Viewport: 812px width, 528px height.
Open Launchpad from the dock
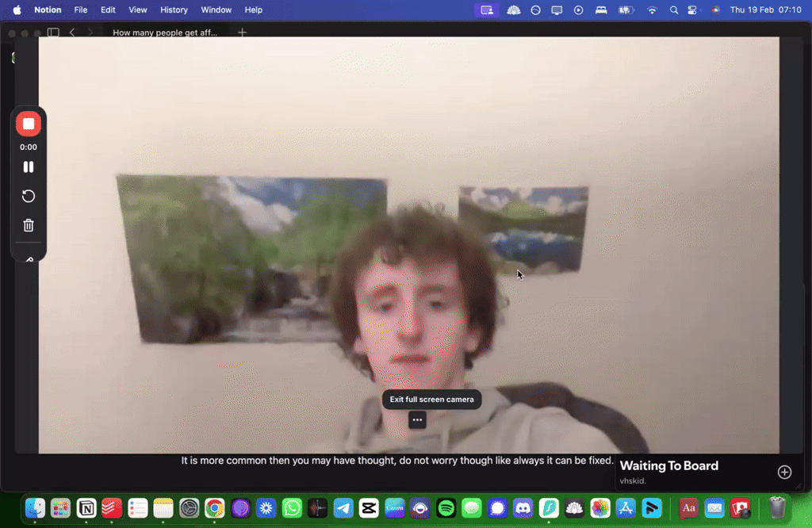click(x=60, y=508)
